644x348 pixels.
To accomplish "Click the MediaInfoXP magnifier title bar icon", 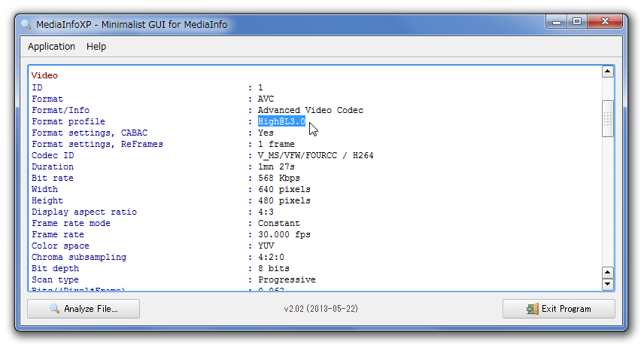I will click(x=26, y=25).
